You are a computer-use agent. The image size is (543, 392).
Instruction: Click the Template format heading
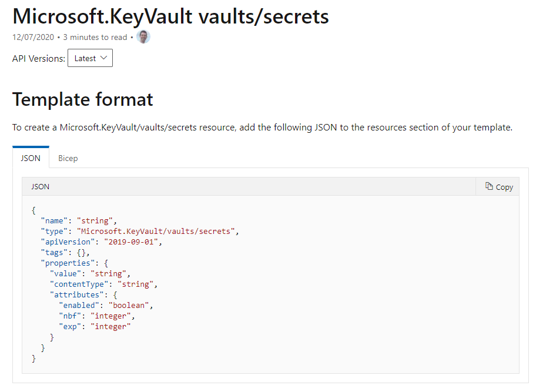click(x=82, y=99)
